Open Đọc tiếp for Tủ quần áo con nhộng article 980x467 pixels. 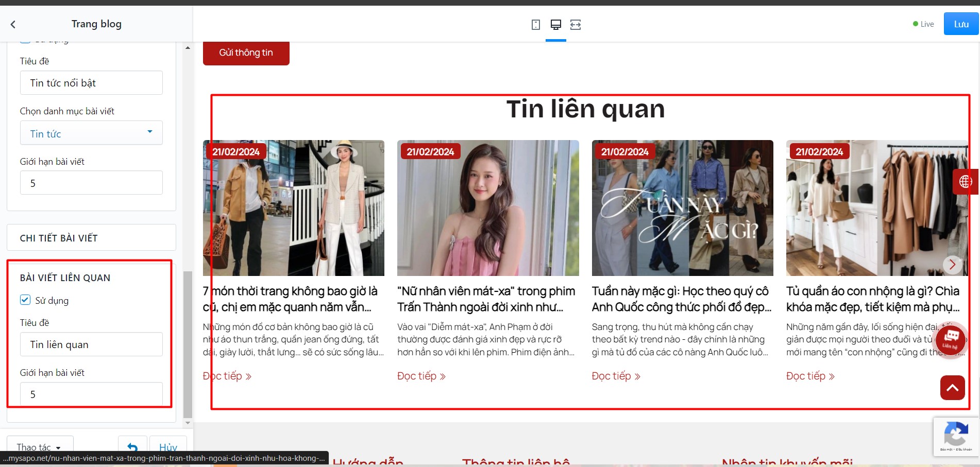(810, 376)
